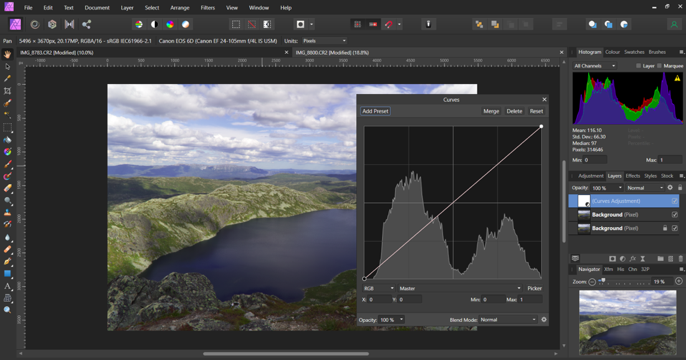Click Delete in Curves dialog

[514, 111]
